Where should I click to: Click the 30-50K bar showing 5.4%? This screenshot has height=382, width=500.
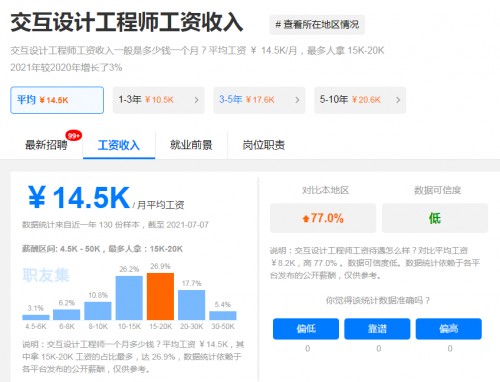[223, 316]
